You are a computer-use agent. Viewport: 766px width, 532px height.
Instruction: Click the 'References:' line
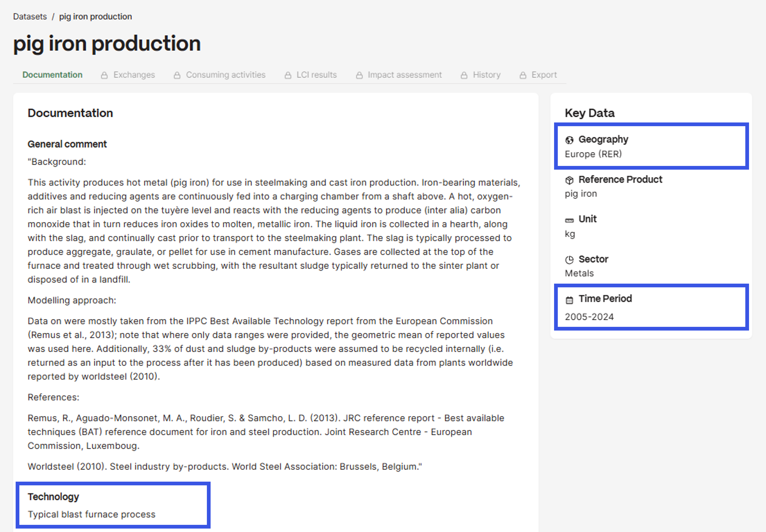click(53, 397)
